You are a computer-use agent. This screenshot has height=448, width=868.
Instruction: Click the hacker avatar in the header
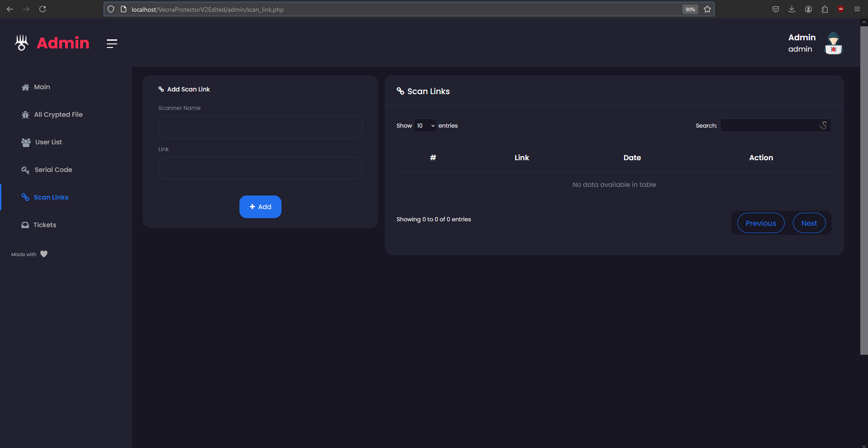click(x=833, y=43)
